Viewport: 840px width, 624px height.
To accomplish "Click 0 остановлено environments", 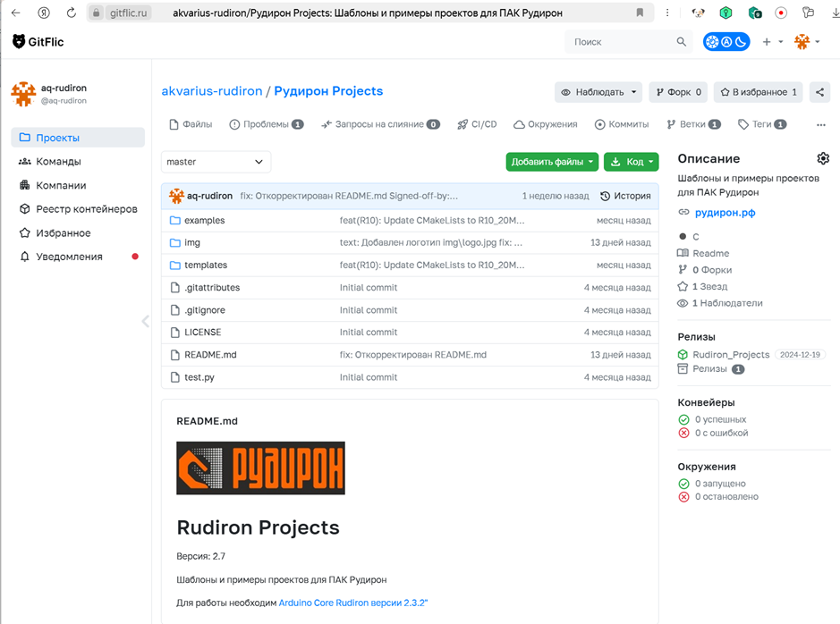I will coord(726,497).
